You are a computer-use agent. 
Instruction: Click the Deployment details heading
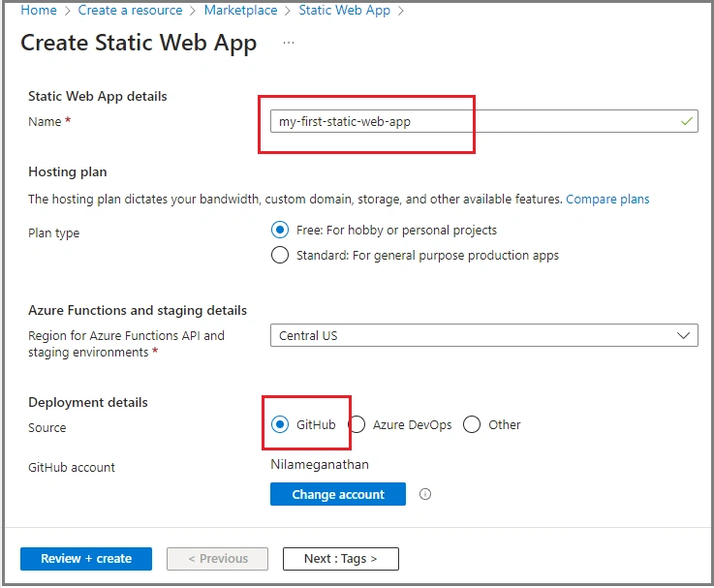[x=88, y=402]
